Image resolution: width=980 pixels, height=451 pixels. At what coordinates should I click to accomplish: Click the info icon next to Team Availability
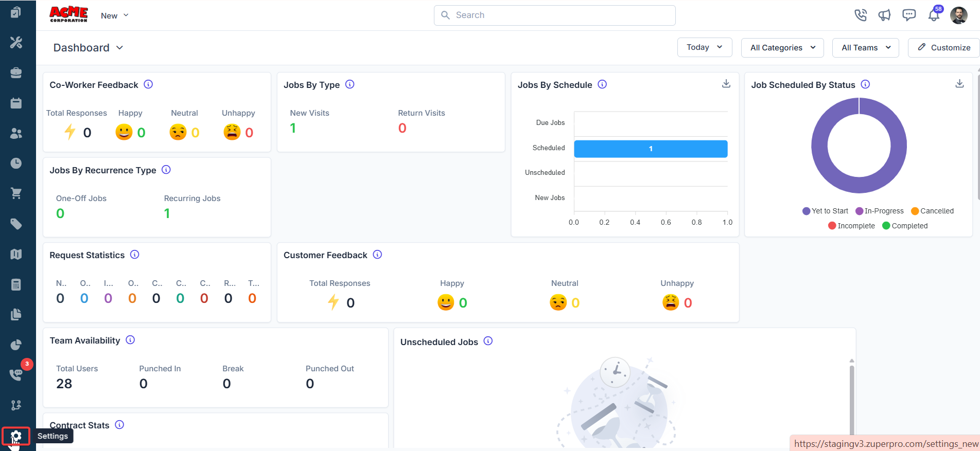click(130, 340)
